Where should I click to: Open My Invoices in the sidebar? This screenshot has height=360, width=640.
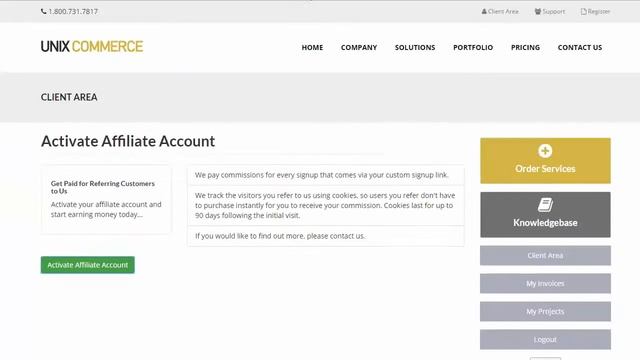545,283
